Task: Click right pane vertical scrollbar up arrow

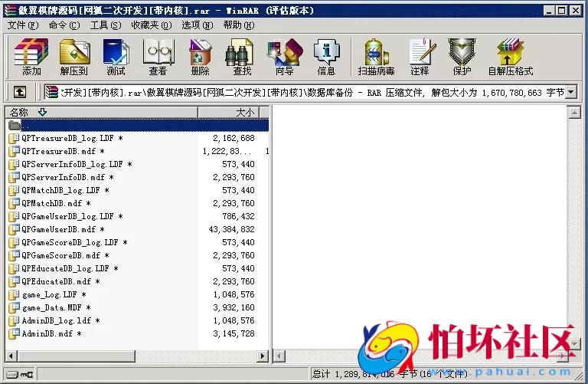Action: point(574,112)
